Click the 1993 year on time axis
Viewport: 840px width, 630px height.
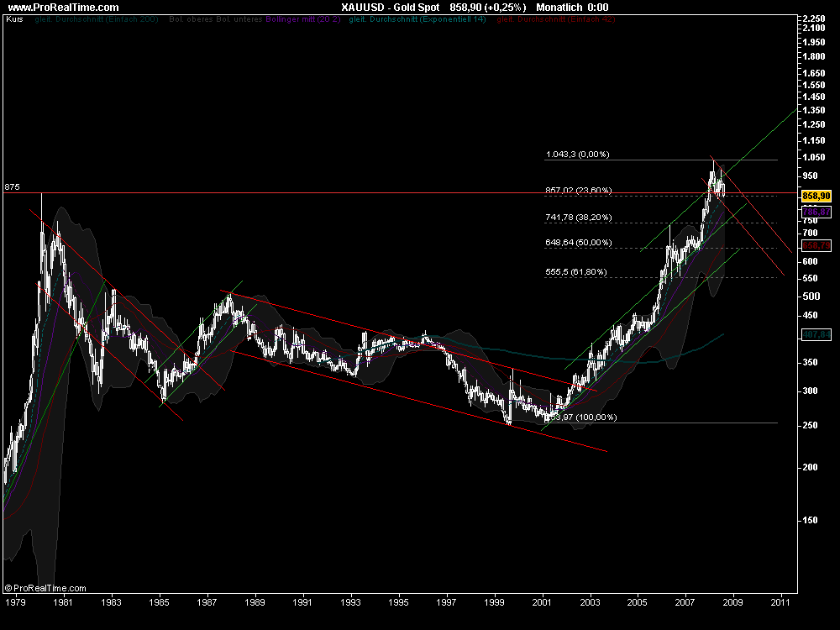pyautogui.click(x=350, y=602)
